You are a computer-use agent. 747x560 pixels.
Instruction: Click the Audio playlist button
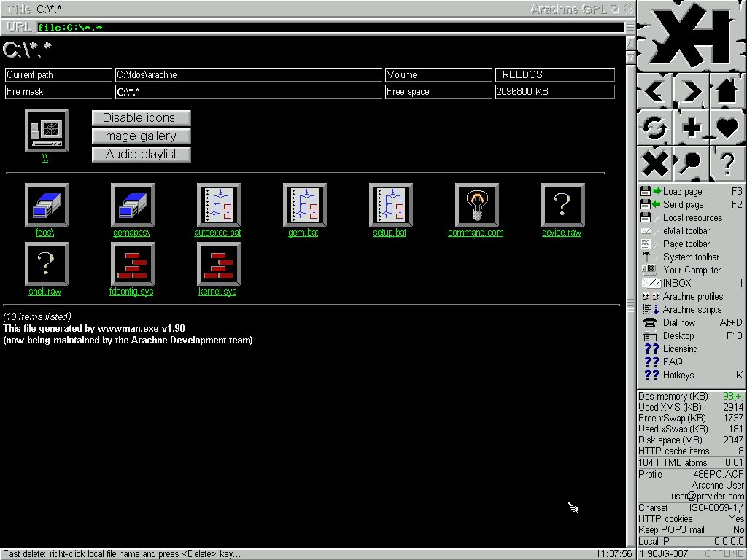coord(141,155)
